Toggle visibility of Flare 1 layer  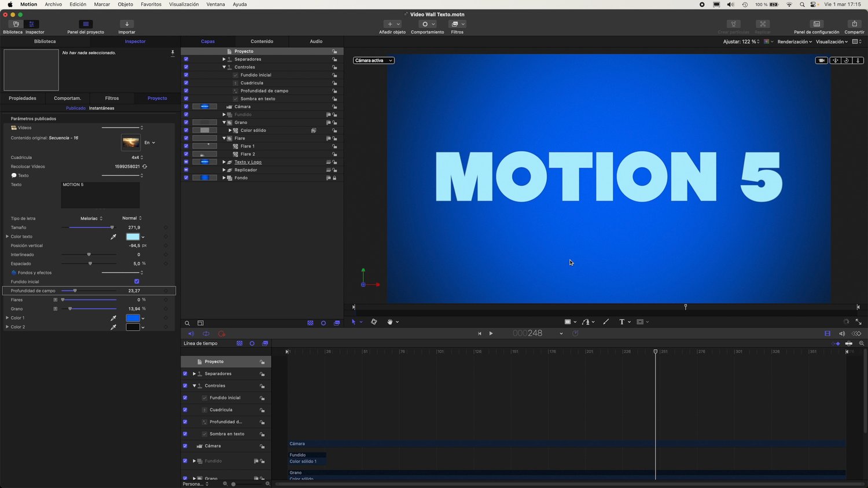pos(186,146)
